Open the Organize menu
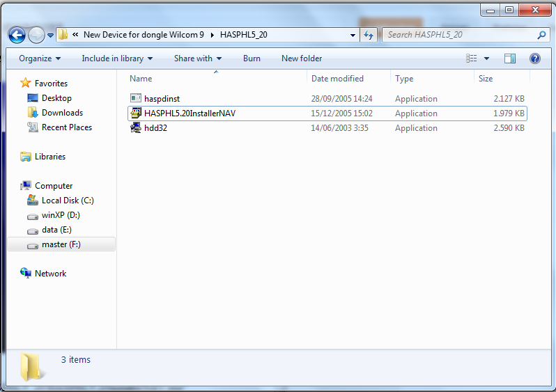Image resolution: width=556 pixels, height=392 pixels. tap(40, 58)
